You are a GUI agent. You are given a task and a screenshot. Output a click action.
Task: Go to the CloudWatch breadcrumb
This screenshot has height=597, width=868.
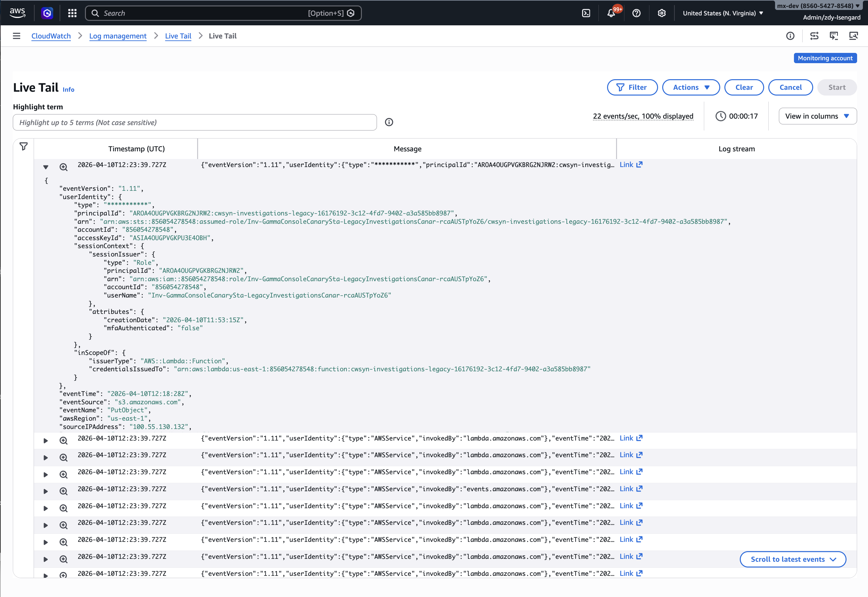[51, 36]
